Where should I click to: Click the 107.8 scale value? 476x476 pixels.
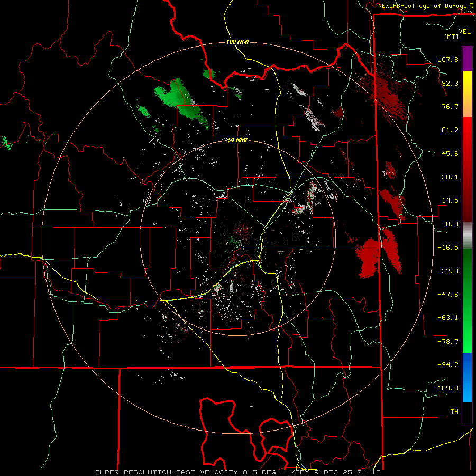(448, 59)
